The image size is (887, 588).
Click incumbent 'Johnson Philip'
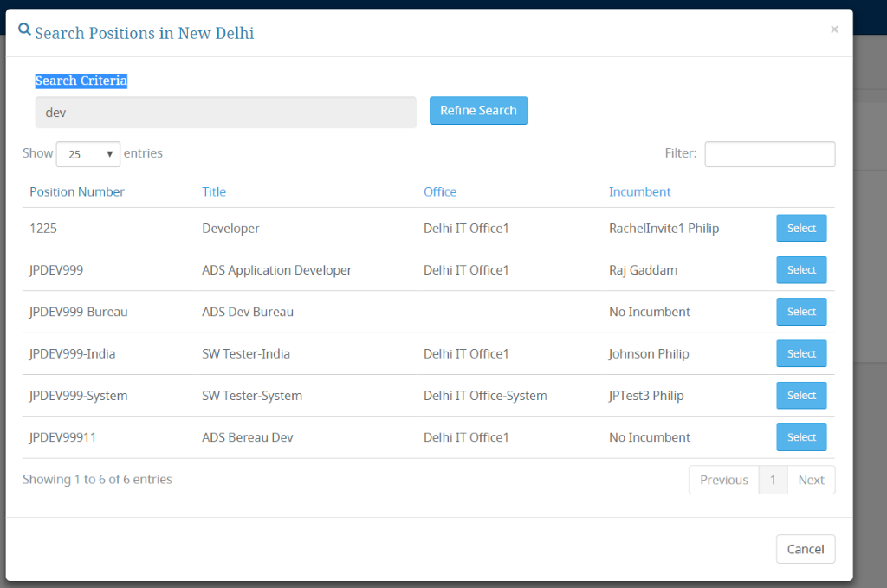[649, 354]
